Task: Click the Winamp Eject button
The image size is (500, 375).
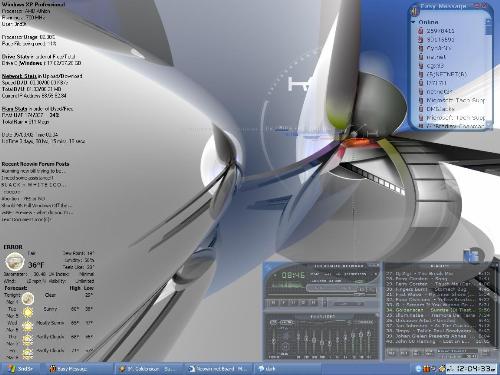Action: [x=325, y=302]
